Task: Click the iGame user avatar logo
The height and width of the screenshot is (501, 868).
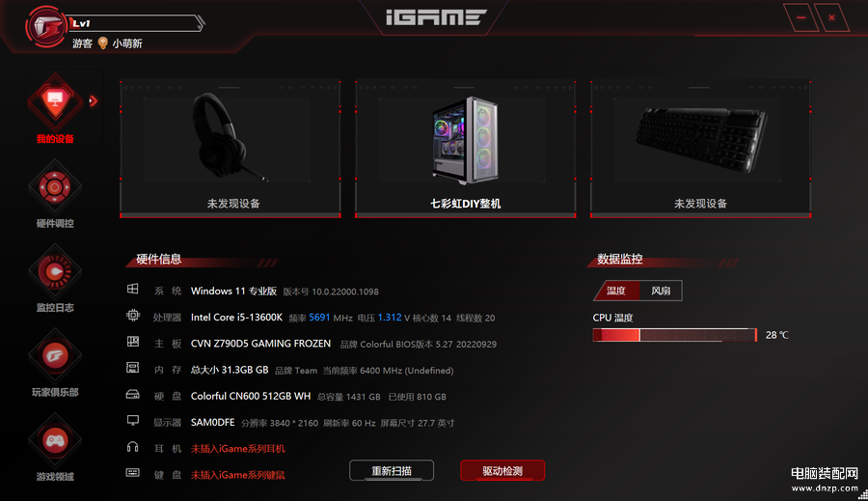Action: pos(46,26)
